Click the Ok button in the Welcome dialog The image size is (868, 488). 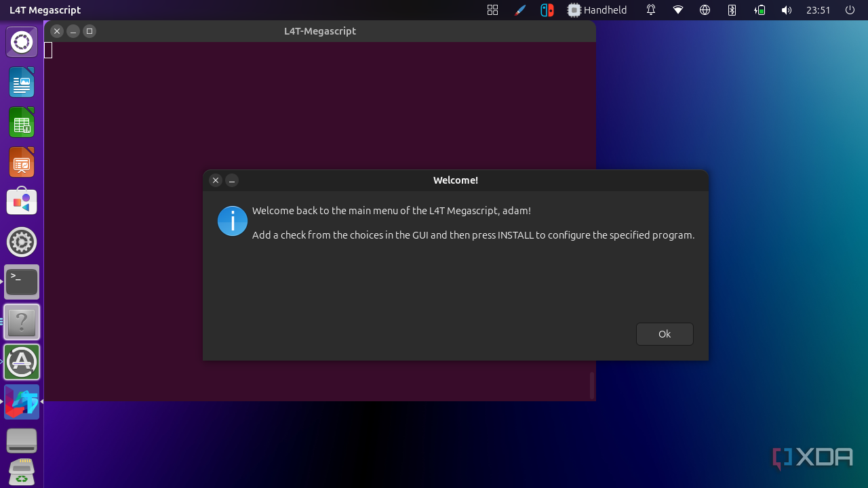click(665, 334)
